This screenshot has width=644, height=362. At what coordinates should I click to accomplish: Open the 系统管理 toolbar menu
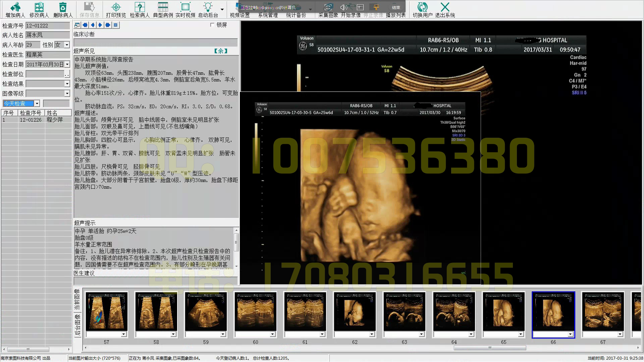[x=268, y=15]
